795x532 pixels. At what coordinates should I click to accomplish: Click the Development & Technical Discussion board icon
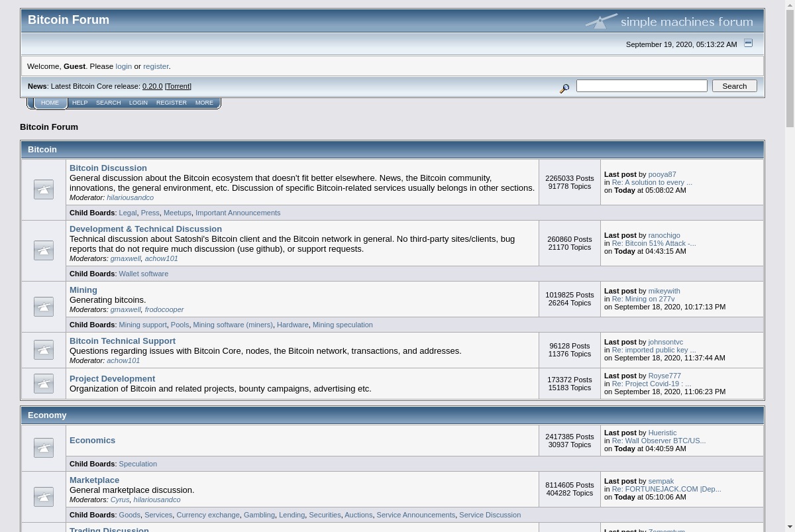[44, 250]
